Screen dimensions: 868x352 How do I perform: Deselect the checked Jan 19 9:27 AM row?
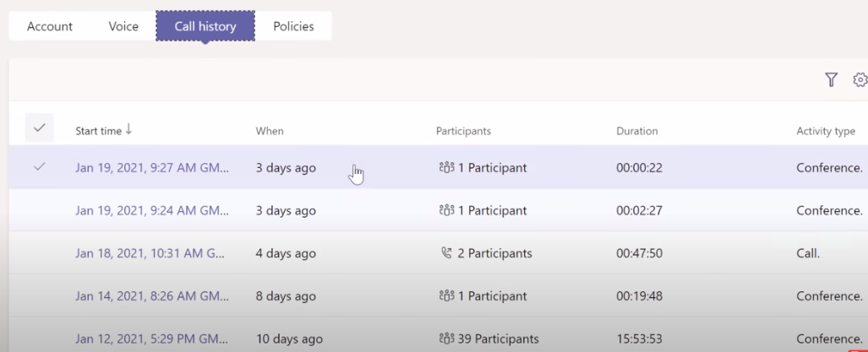tap(40, 167)
